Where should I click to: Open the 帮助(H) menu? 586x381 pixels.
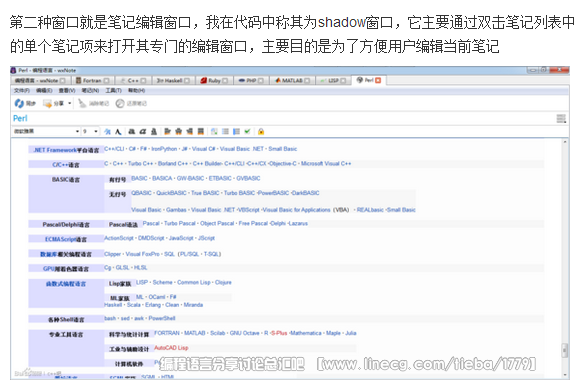pyautogui.click(x=136, y=90)
